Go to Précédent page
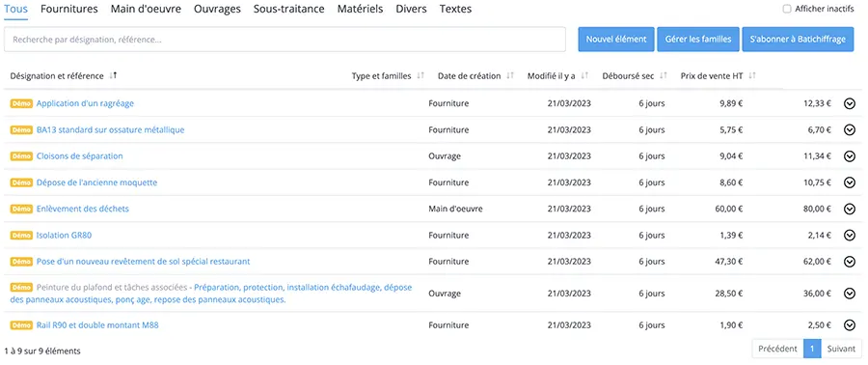 point(777,349)
